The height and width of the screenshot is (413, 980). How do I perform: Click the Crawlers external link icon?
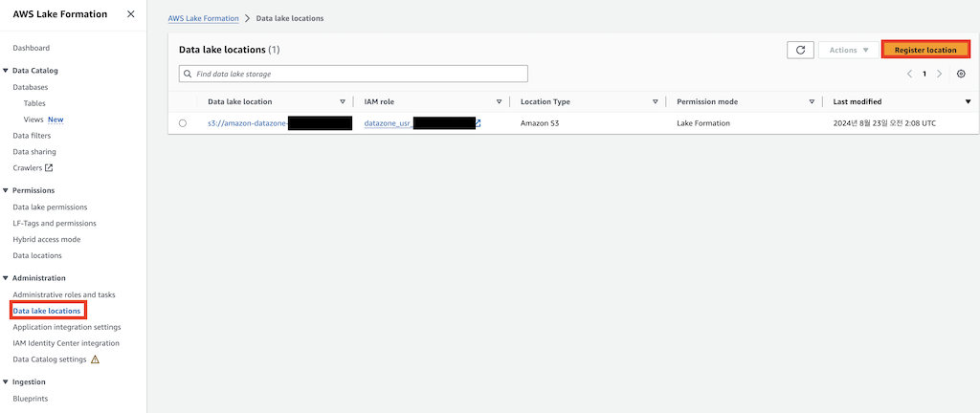coord(49,168)
